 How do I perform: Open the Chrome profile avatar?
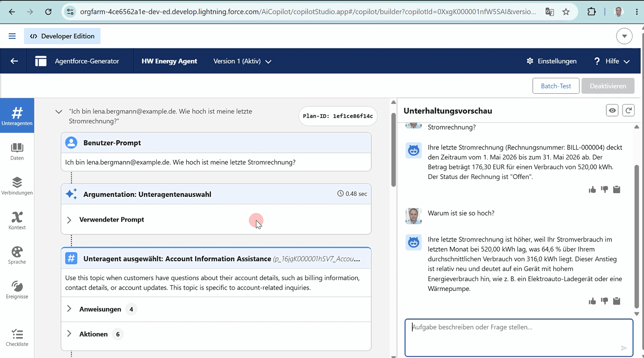(x=618, y=12)
